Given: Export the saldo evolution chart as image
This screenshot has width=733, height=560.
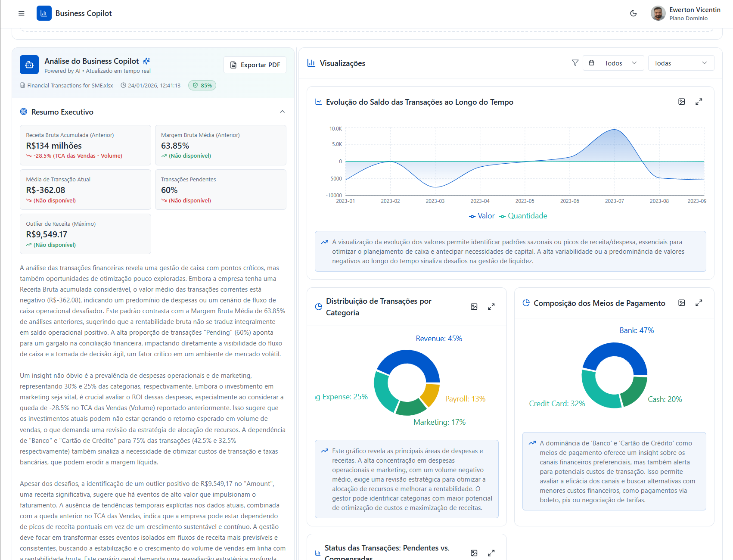Looking at the screenshot, I should coord(682,102).
